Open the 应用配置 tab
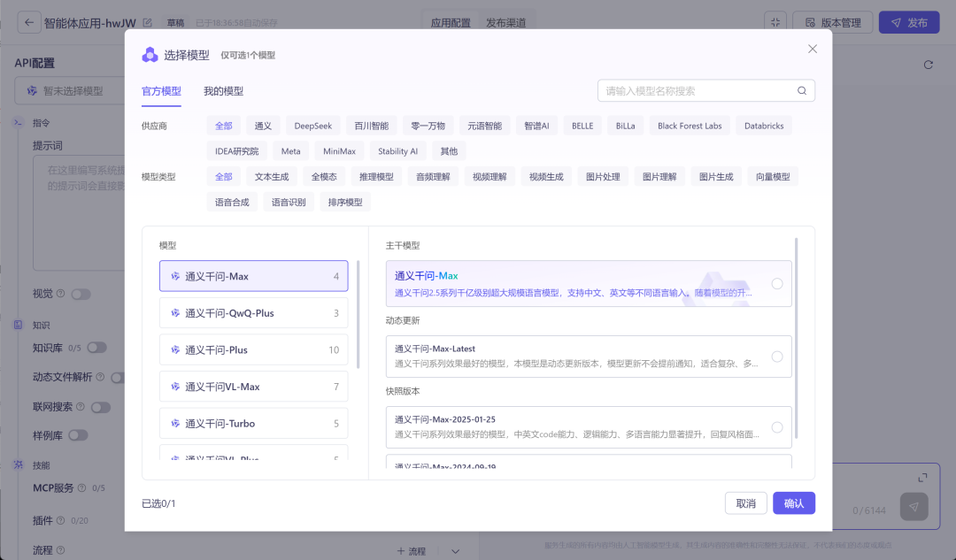Screen dimensions: 956x560 coord(451,22)
